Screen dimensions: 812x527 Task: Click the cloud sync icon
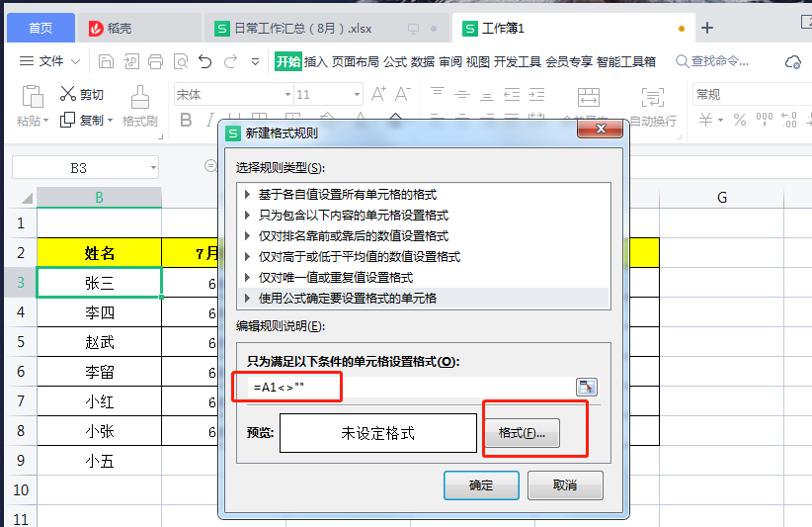click(x=793, y=62)
